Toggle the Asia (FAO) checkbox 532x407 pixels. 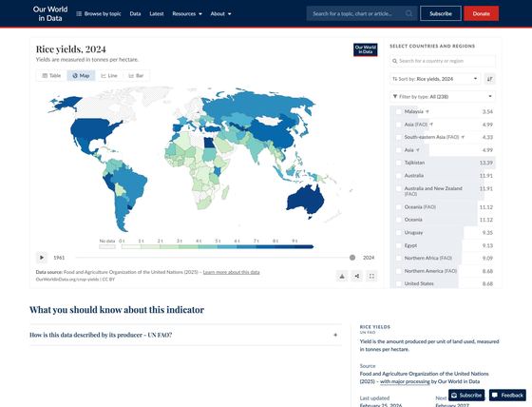[x=399, y=125]
